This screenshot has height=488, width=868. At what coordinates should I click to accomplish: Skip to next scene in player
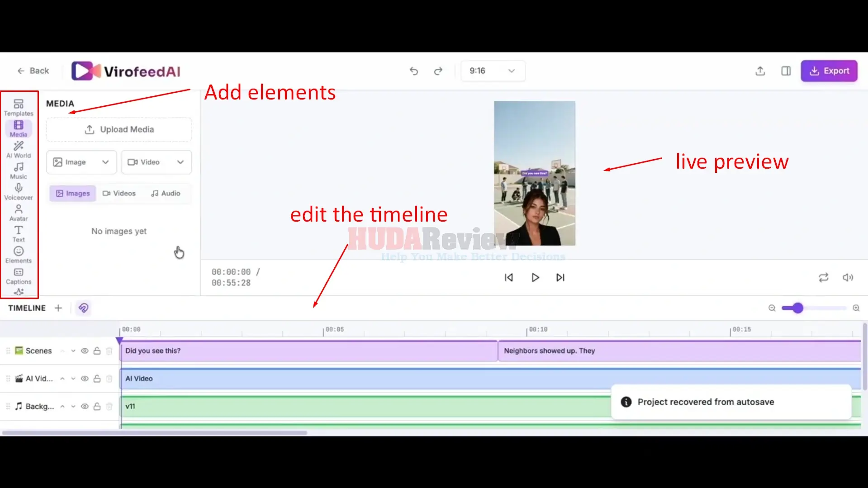pyautogui.click(x=560, y=277)
